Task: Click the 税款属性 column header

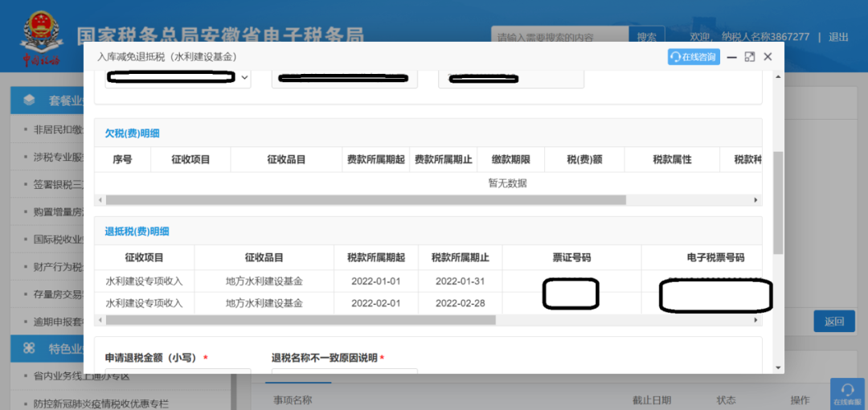Action: pyautogui.click(x=672, y=159)
